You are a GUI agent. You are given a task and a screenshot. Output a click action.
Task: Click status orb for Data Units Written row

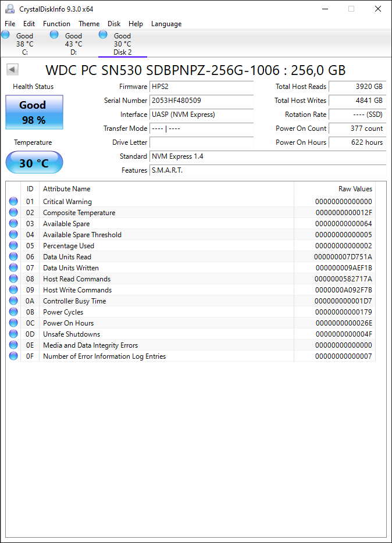[13, 267]
